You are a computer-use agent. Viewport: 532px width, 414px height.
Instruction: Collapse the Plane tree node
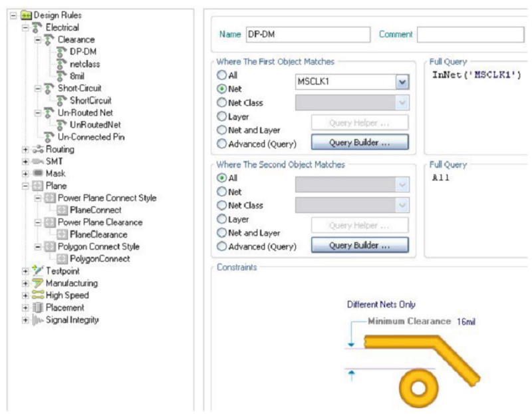coord(25,186)
